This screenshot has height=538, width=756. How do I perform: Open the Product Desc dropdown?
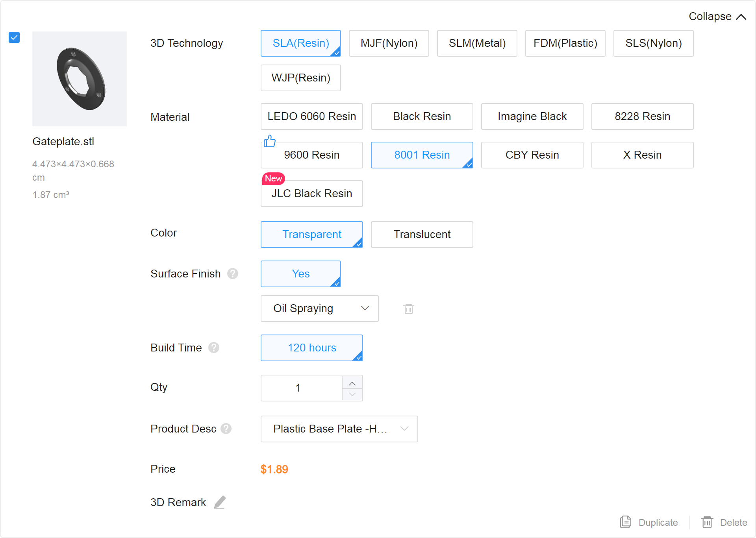(x=339, y=429)
